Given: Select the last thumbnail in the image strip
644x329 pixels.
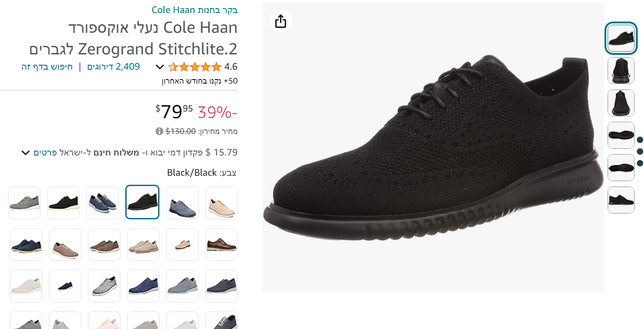Looking at the screenshot, I should (x=621, y=200).
